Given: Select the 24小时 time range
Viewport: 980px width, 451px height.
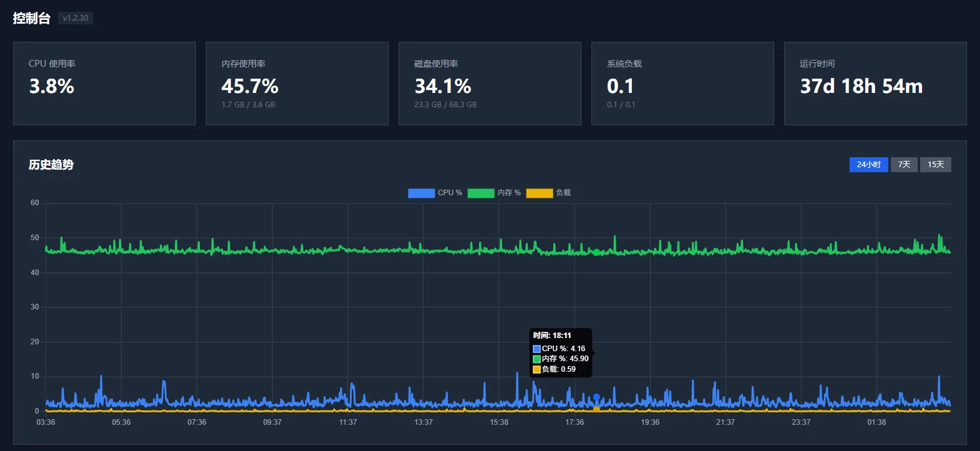Looking at the screenshot, I should point(868,165).
